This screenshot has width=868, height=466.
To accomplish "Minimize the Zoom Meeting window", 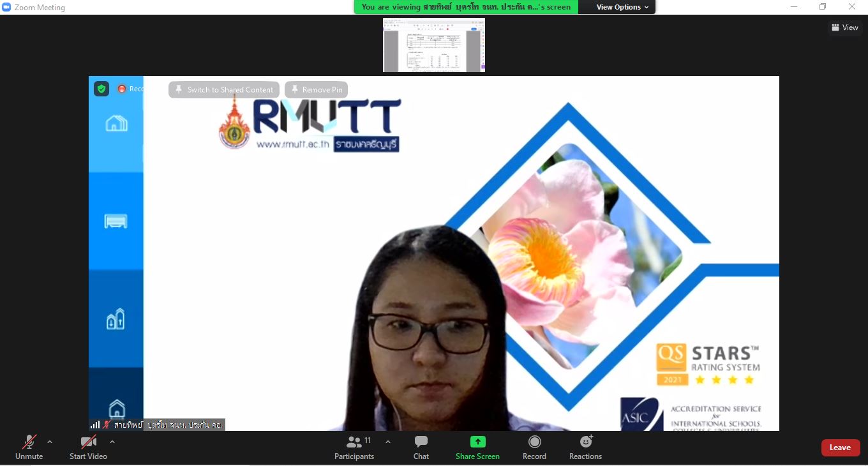I will (x=793, y=7).
